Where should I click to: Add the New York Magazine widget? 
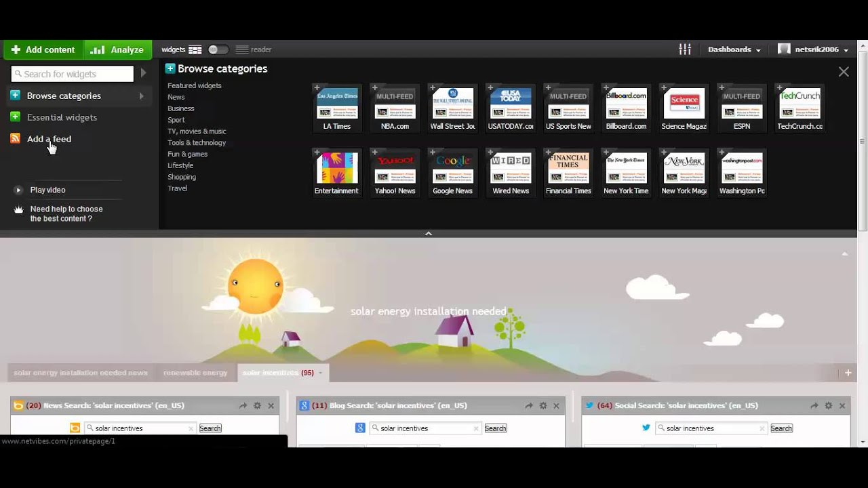[684, 173]
